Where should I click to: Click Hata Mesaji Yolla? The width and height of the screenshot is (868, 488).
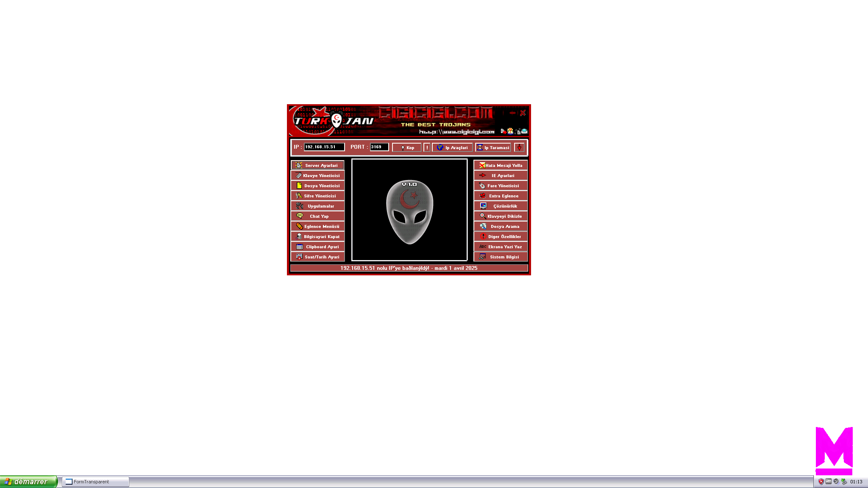(501, 165)
